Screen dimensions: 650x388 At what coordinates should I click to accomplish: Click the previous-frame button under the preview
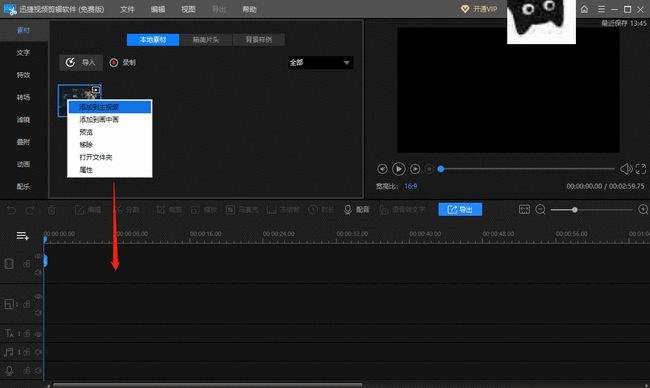(382, 169)
